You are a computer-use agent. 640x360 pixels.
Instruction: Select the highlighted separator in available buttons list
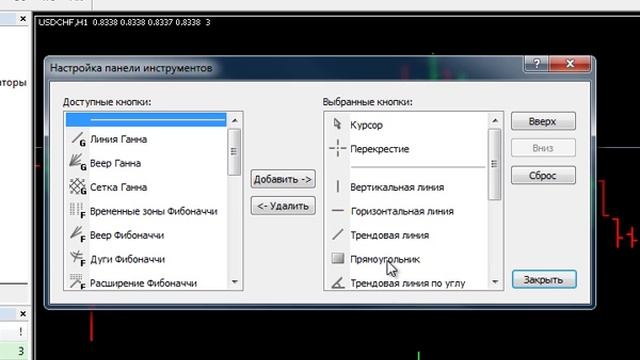coord(146,120)
